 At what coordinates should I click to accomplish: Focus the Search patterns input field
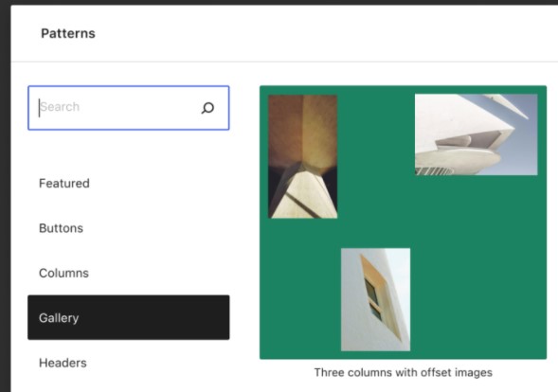point(129,108)
